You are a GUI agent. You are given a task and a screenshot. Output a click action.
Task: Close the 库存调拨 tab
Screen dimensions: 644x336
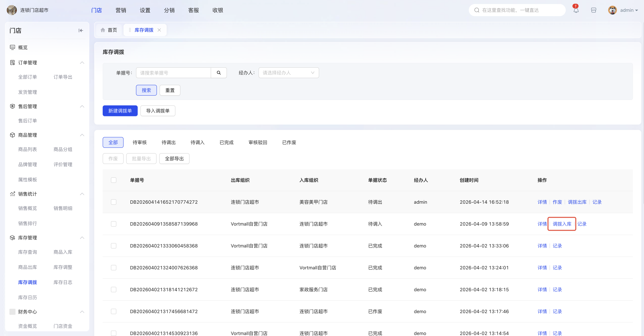159,30
